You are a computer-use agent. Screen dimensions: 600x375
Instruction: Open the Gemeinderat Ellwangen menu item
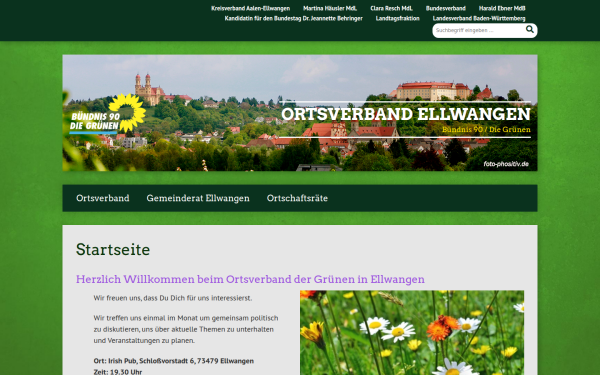tap(198, 198)
